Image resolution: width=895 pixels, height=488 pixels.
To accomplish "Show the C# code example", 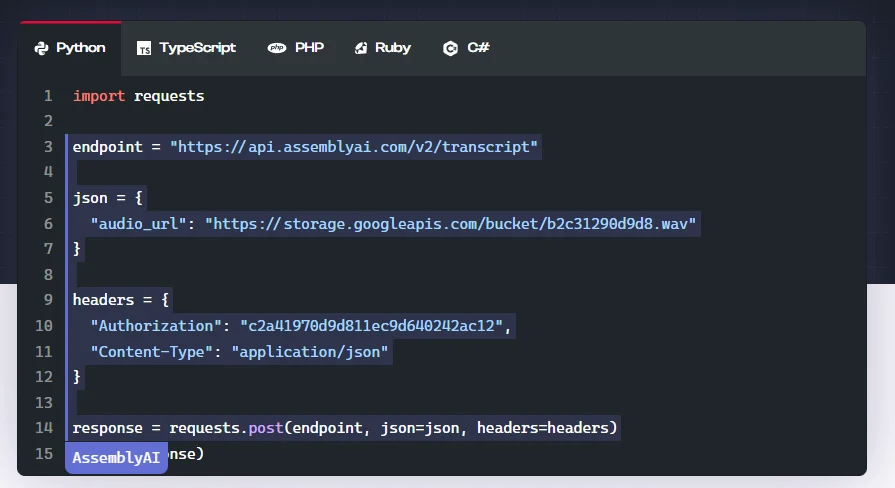I will point(478,48).
